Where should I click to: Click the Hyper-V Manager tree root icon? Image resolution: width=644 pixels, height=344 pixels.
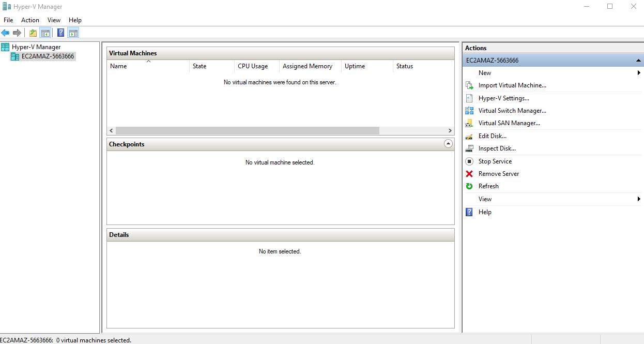click(x=5, y=47)
